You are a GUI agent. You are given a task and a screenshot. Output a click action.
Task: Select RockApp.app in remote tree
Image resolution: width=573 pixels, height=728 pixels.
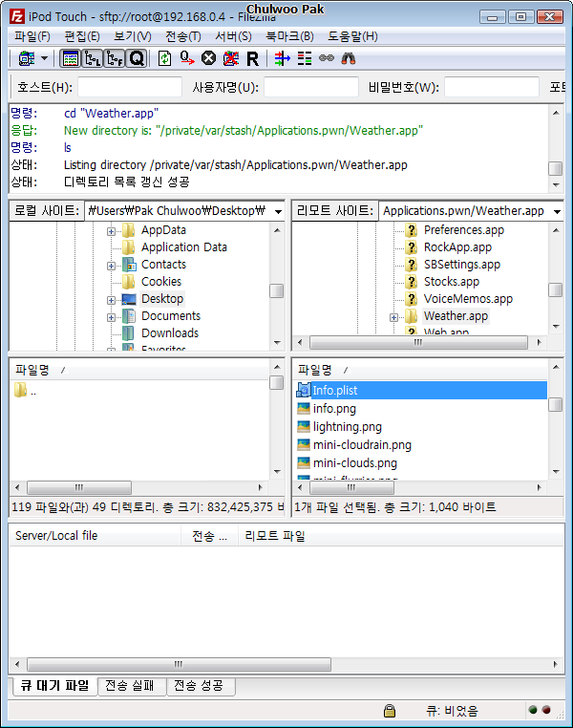(458, 247)
